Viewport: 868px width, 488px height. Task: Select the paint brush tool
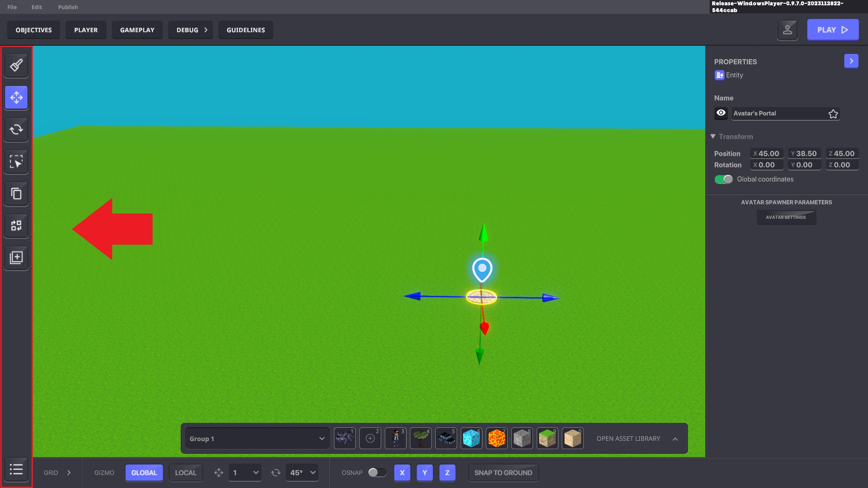16,66
